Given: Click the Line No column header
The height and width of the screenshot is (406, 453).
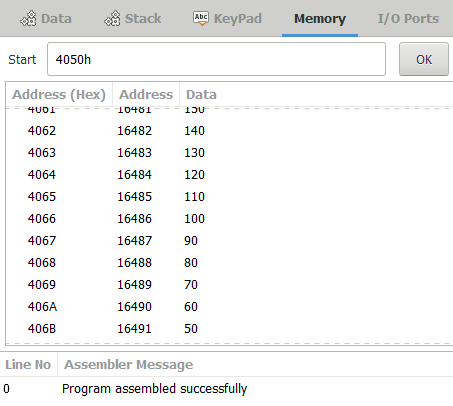Looking at the screenshot, I should (28, 364).
